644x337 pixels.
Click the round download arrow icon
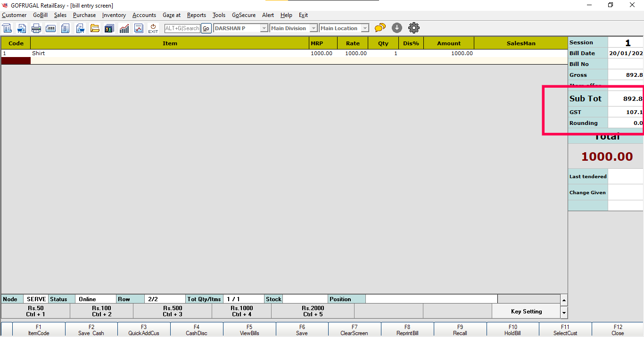point(397,28)
